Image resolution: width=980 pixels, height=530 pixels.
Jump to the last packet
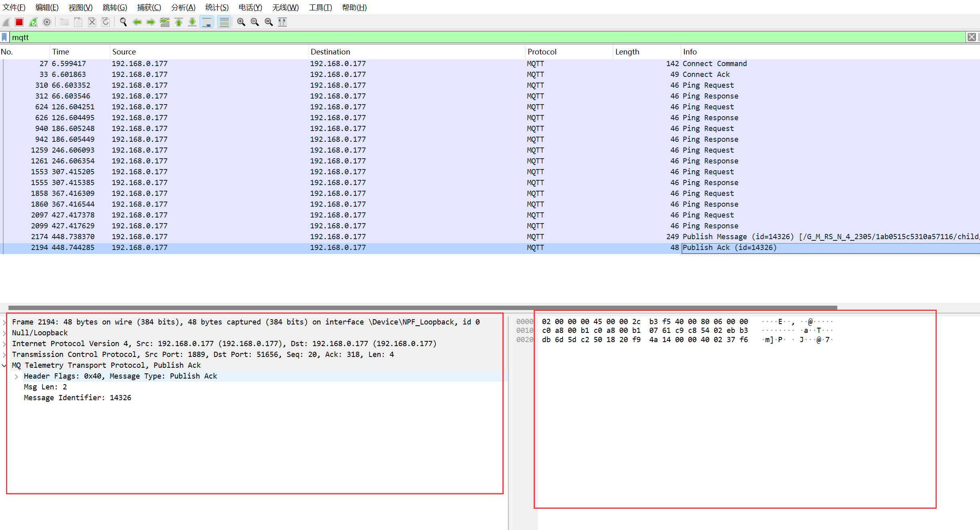click(x=192, y=22)
